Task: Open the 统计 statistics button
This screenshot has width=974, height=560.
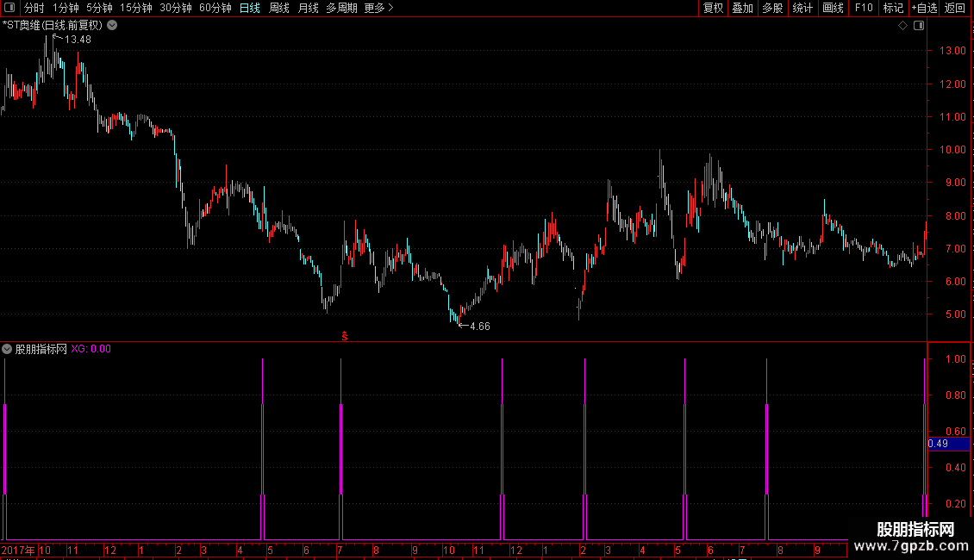Action: click(x=802, y=8)
